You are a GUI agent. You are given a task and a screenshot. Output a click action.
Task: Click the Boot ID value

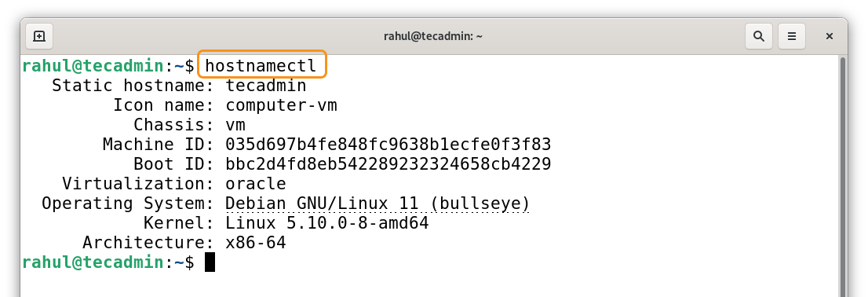tap(388, 164)
